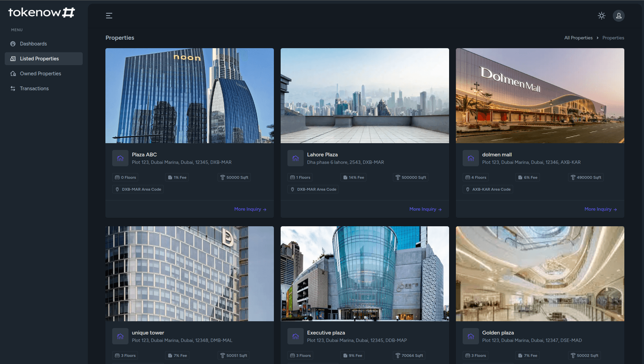644x364 pixels.
Task: Click the building icon on the 4 Floors badge
Action: point(468,177)
